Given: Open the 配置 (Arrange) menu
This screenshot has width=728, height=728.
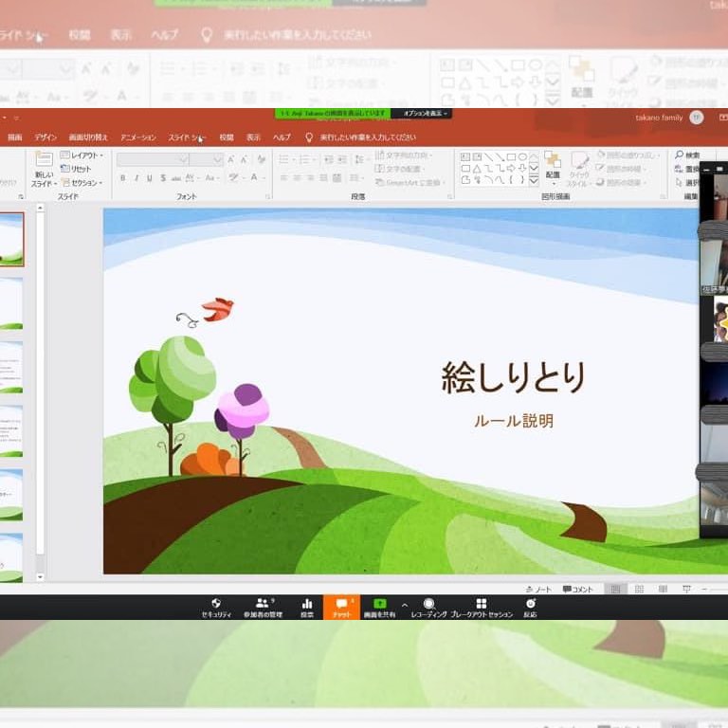Looking at the screenshot, I should point(553,167).
